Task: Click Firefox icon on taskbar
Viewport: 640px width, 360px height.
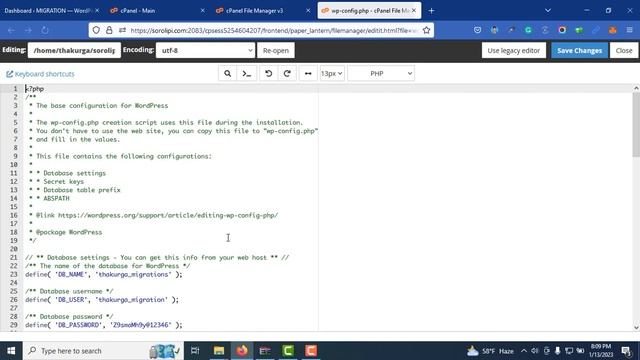Action: (242, 351)
